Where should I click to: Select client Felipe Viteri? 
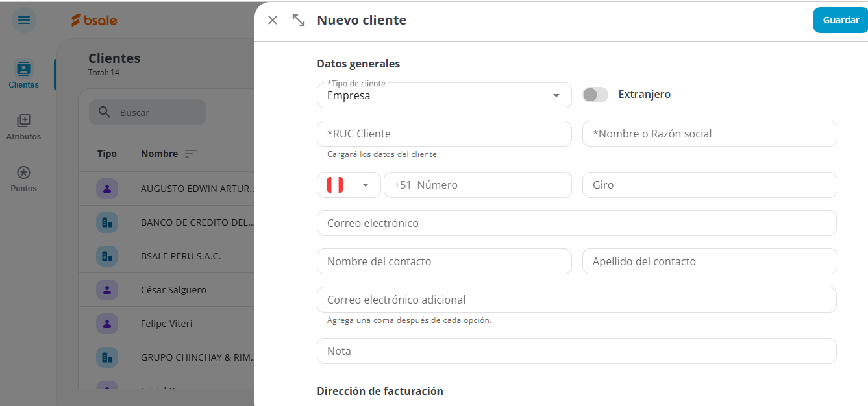point(167,323)
